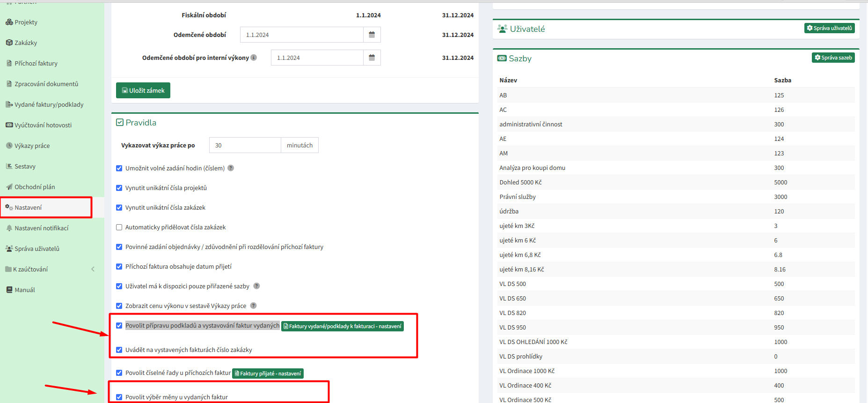This screenshot has height=403, width=868.
Task: Open Faktury přijaté - nastavení button
Action: click(268, 374)
